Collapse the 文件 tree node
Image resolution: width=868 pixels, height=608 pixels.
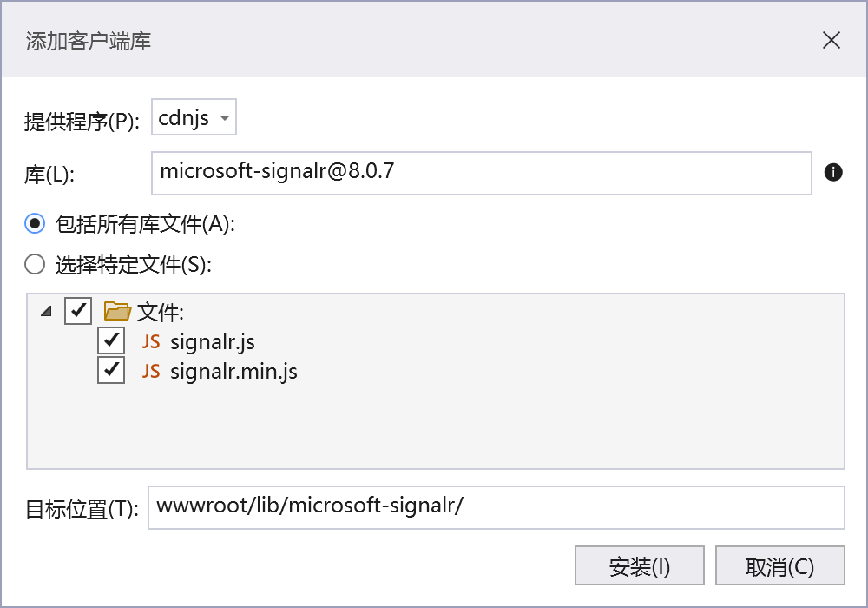pyautogui.click(x=45, y=311)
